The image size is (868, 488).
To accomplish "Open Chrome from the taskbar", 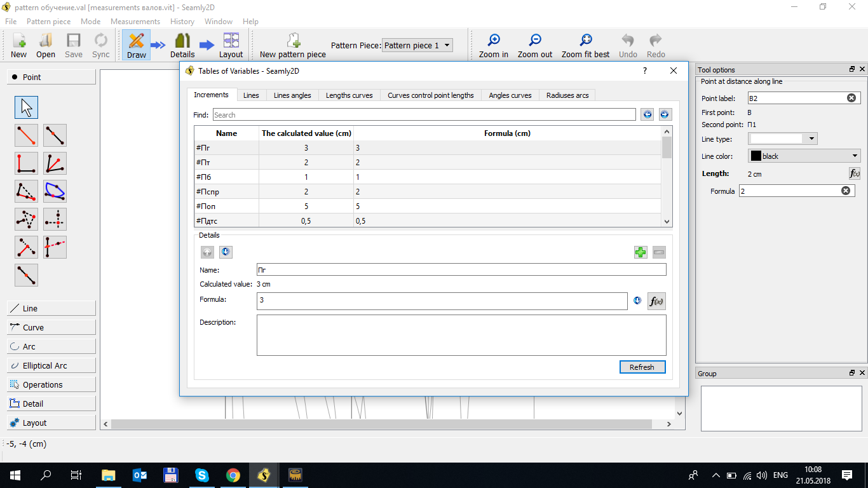I will pyautogui.click(x=233, y=475).
